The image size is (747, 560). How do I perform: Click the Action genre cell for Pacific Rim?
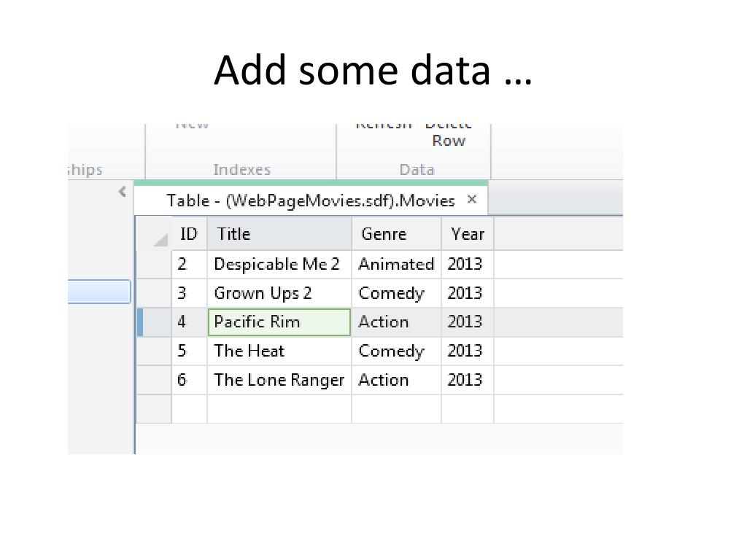click(x=396, y=322)
